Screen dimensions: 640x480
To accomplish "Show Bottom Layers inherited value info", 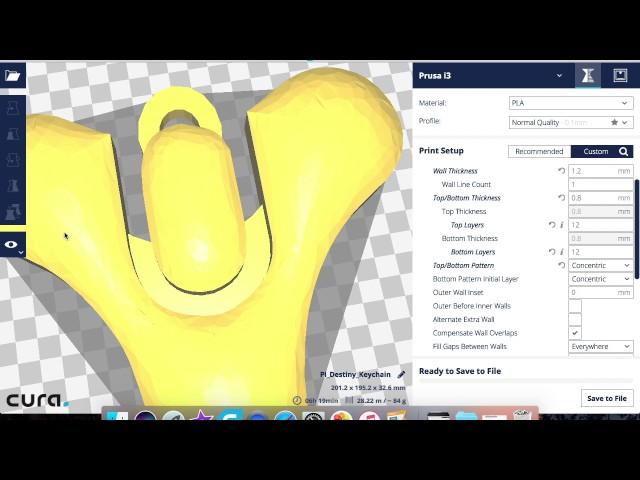I will (562, 252).
